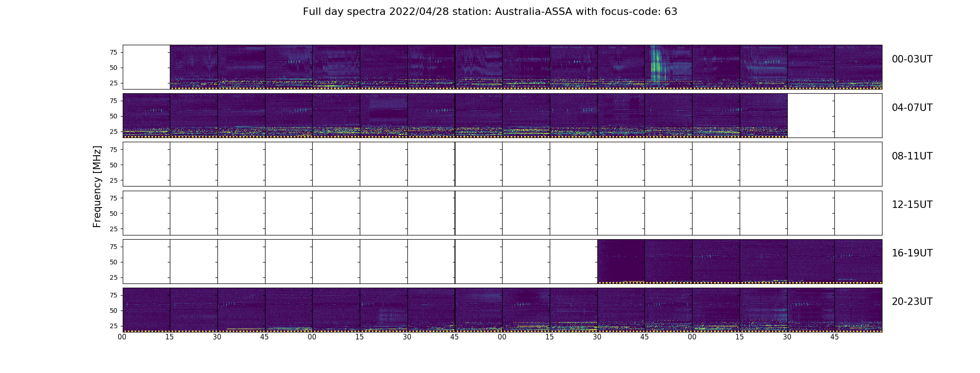Click the 75 MHz tick label of the top row
Screen dimensions: 980x373
point(113,52)
